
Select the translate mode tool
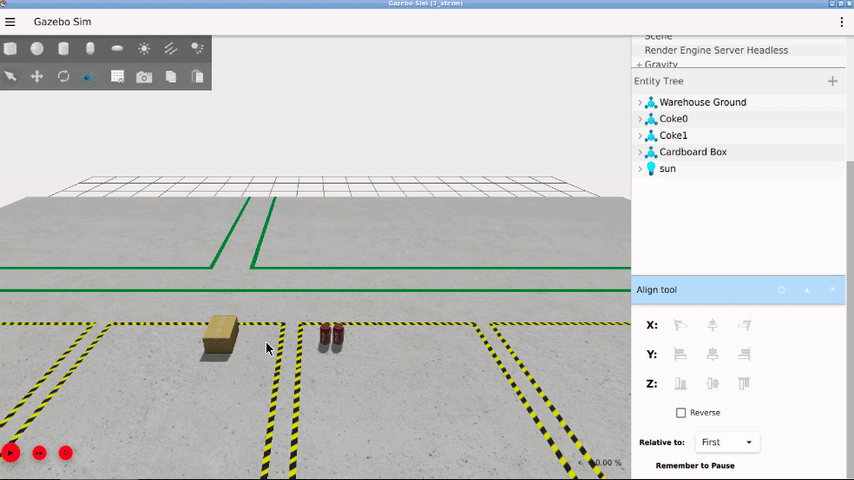pyautogui.click(x=37, y=76)
